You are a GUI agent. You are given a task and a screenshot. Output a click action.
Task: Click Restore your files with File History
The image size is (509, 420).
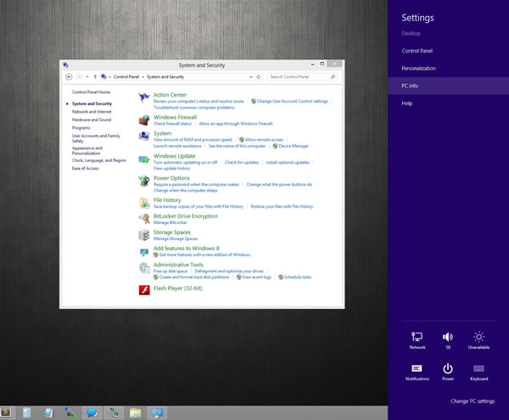(282, 206)
